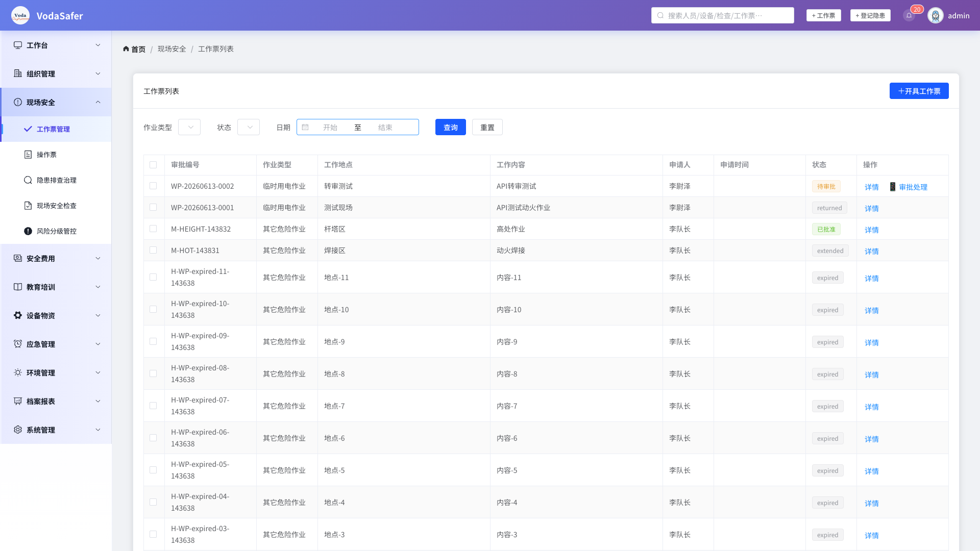980x551 pixels.
Task: Toggle the select-all checkbox in table header
Action: (153, 165)
